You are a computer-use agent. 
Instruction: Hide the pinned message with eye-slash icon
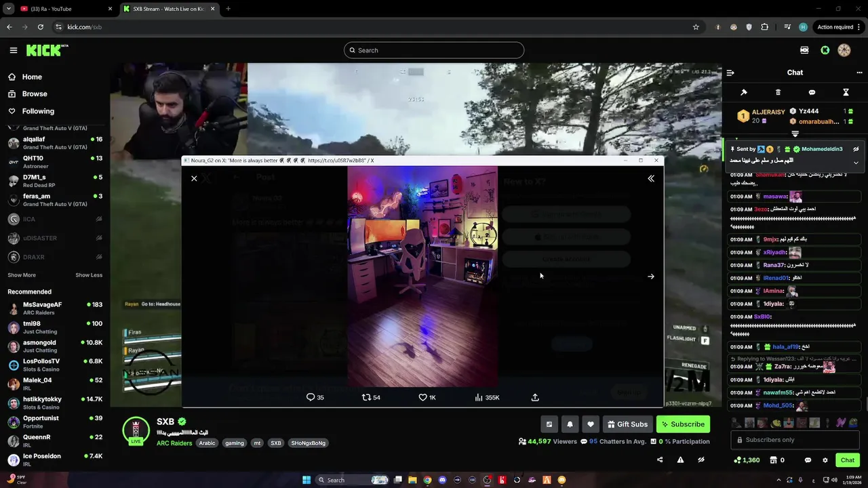coord(856,149)
